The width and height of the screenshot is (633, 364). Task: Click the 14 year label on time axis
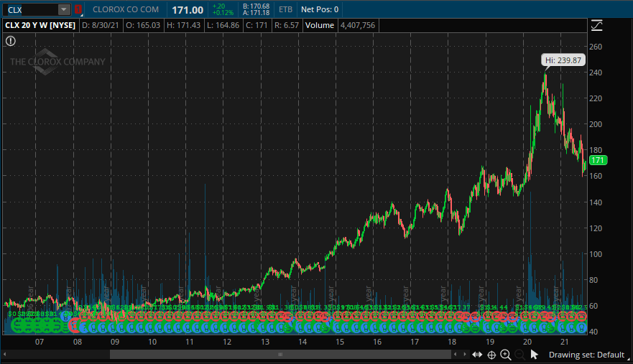point(302,342)
